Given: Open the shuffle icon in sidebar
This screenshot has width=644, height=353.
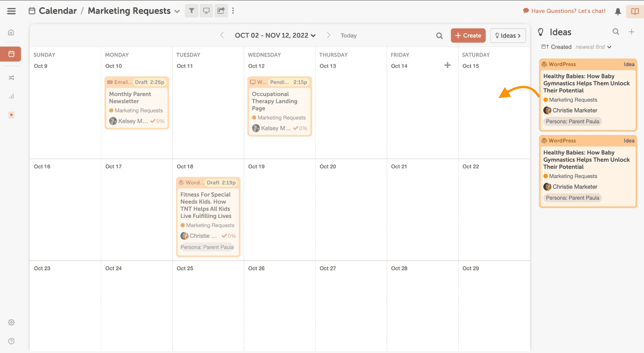Looking at the screenshot, I should coord(11,78).
